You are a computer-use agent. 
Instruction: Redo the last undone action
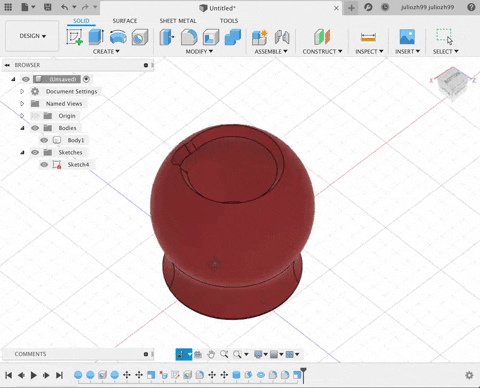(85, 7)
